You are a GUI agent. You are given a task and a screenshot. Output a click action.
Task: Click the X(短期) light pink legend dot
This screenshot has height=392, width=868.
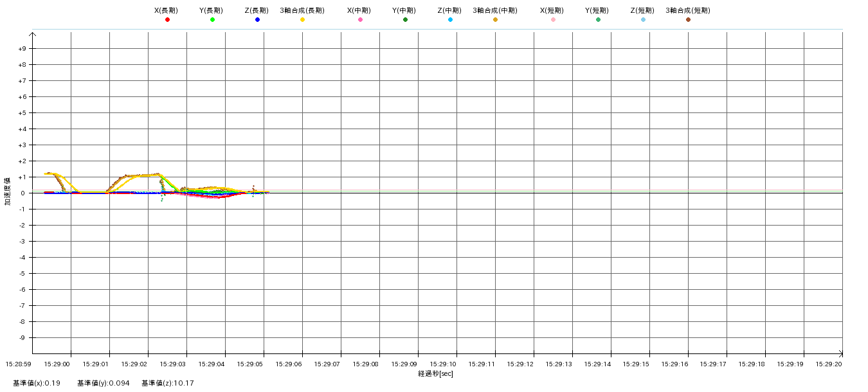click(x=553, y=20)
